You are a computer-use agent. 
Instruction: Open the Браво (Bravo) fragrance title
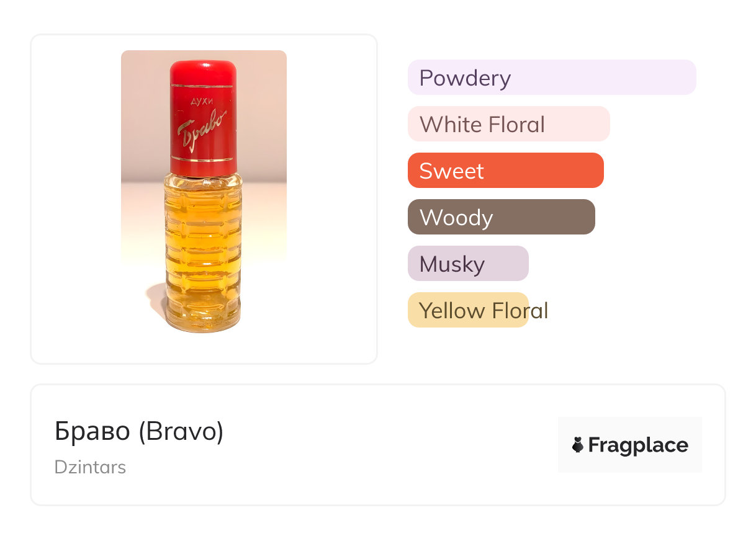[139, 432]
